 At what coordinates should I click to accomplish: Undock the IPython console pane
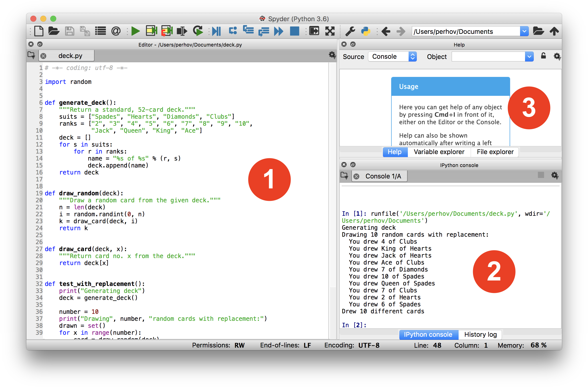click(353, 165)
